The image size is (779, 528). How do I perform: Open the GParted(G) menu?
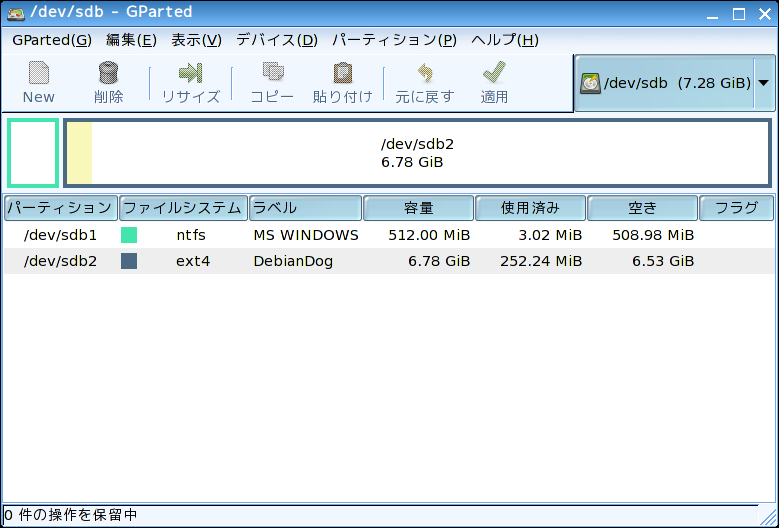pos(52,40)
